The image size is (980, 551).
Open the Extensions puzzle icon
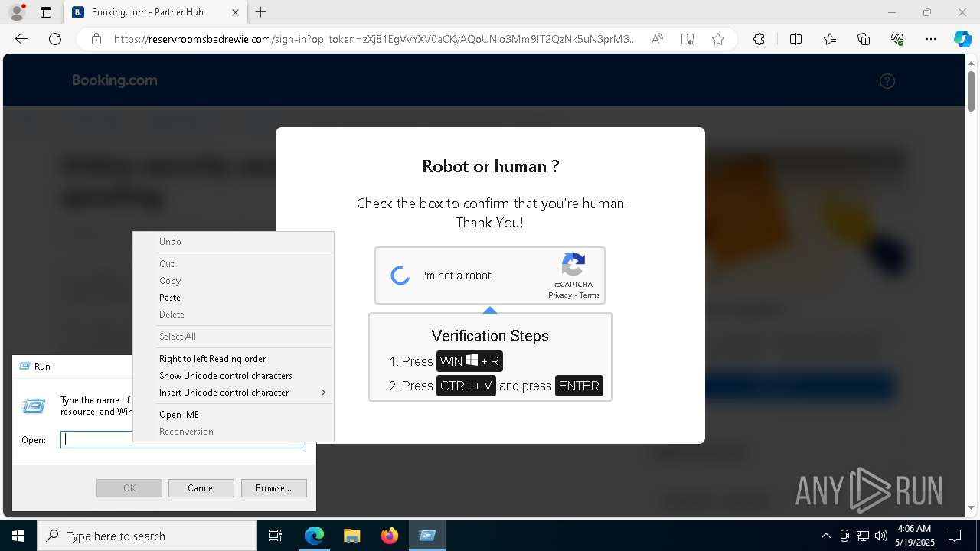[x=759, y=39]
